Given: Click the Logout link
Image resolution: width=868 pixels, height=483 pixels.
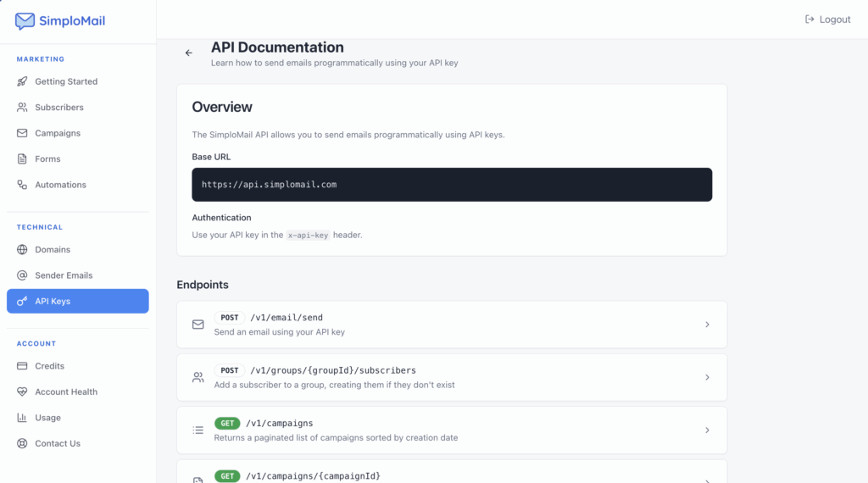Looking at the screenshot, I should coord(827,19).
